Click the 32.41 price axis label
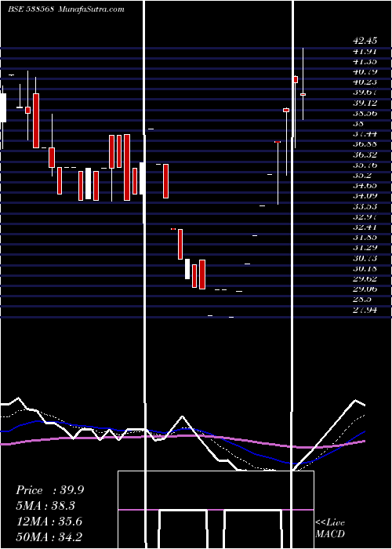Screen dimensions: 392x549 365,227
